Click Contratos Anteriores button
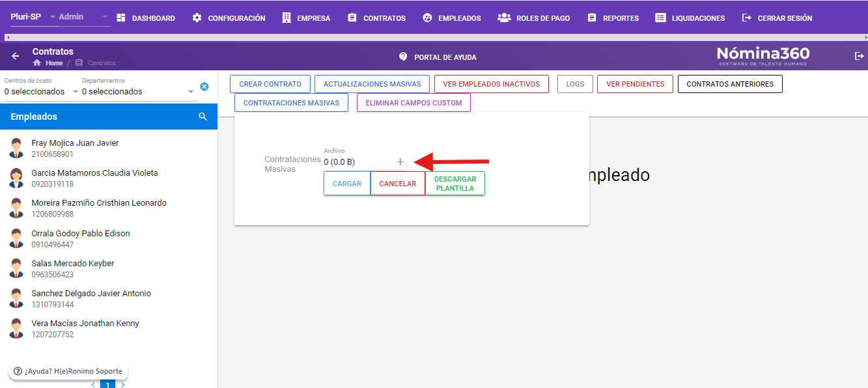868x388 pixels. click(x=730, y=84)
